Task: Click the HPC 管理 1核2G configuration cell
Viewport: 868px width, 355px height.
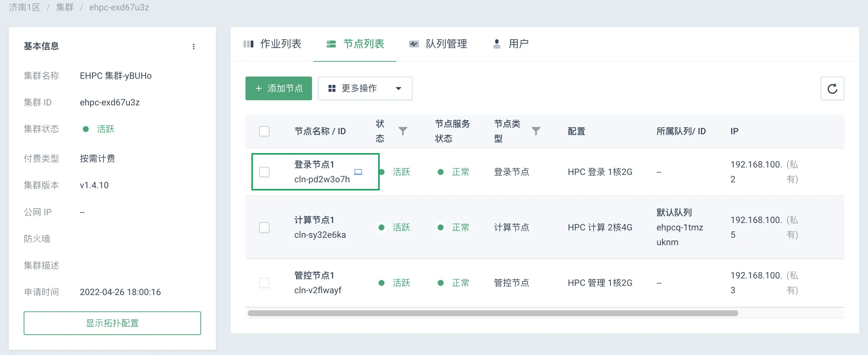Action: (600, 283)
